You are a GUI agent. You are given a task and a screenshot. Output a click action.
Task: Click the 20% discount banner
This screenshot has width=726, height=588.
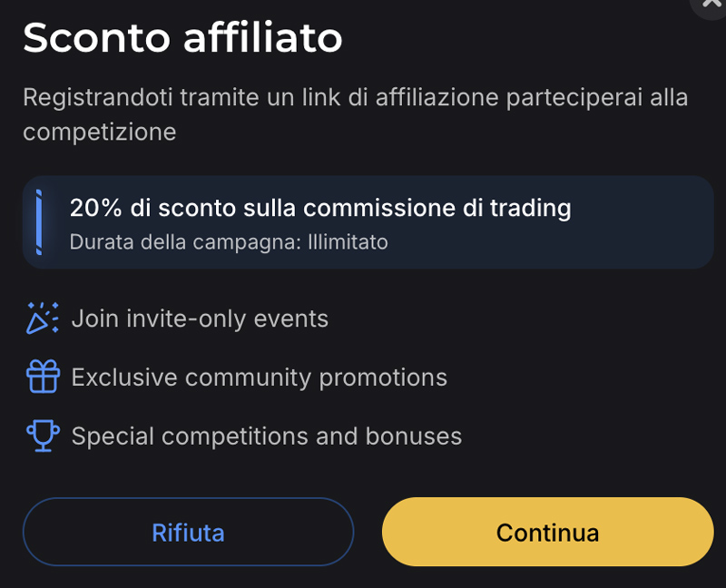363,222
